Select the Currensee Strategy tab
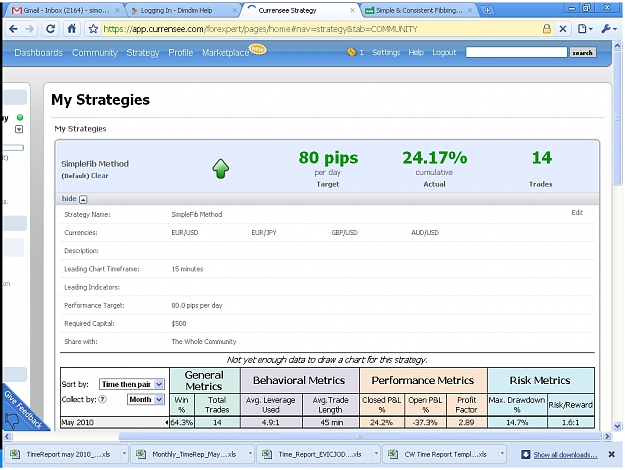Image resolution: width=625 pixels, height=470 pixels. pyautogui.click(x=301, y=10)
